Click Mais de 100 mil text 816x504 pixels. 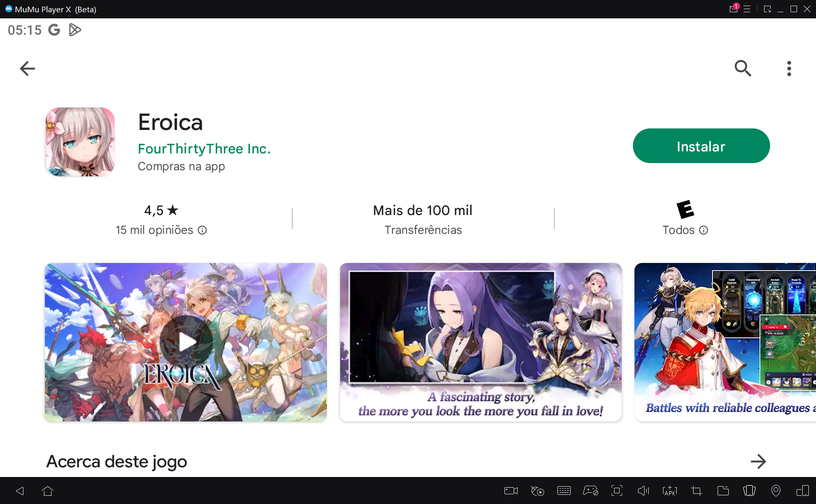click(423, 210)
